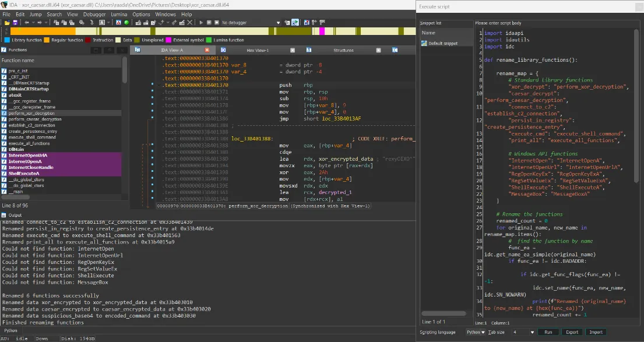Click the rightmost icon in the main toolbar
The height and width of the screenshot is (342, 644).
point(323,23)
